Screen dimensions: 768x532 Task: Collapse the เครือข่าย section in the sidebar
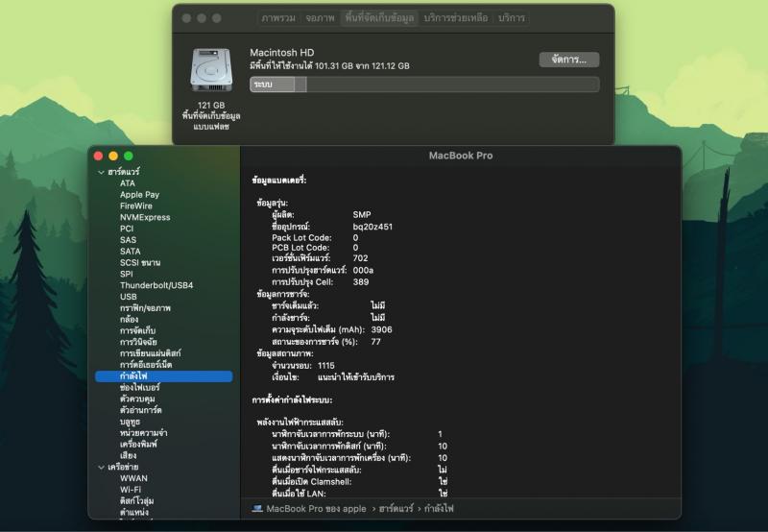(x=102, y=468)
